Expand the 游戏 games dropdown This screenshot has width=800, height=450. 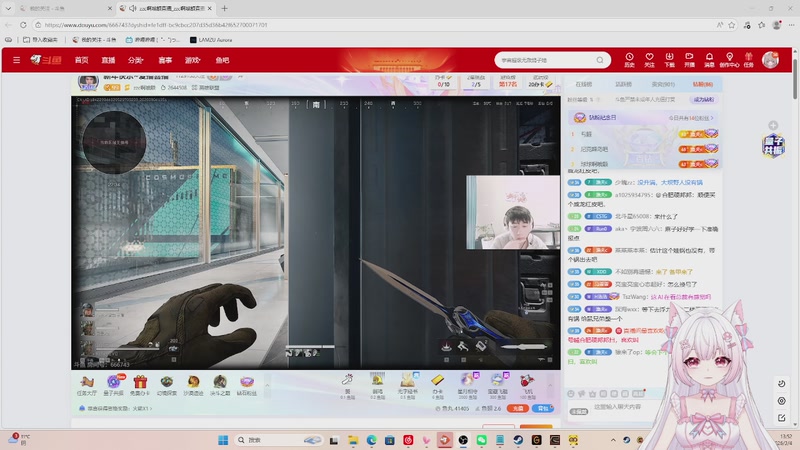(192, 60)
